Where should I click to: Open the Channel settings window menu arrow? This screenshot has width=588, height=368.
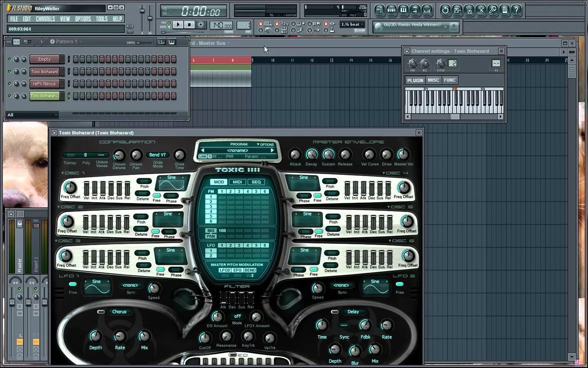[407, 51]
